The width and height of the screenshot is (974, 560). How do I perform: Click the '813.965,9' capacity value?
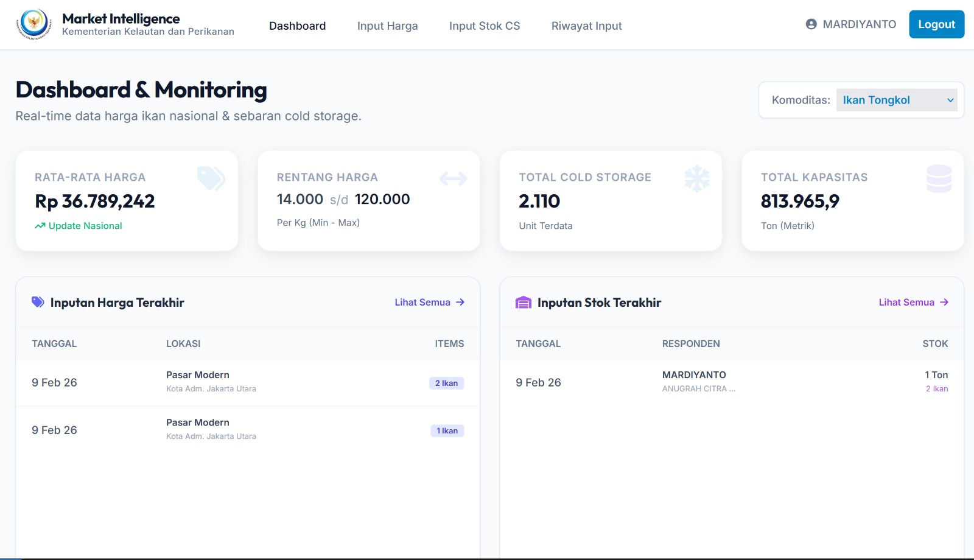[x=800, y=201]
